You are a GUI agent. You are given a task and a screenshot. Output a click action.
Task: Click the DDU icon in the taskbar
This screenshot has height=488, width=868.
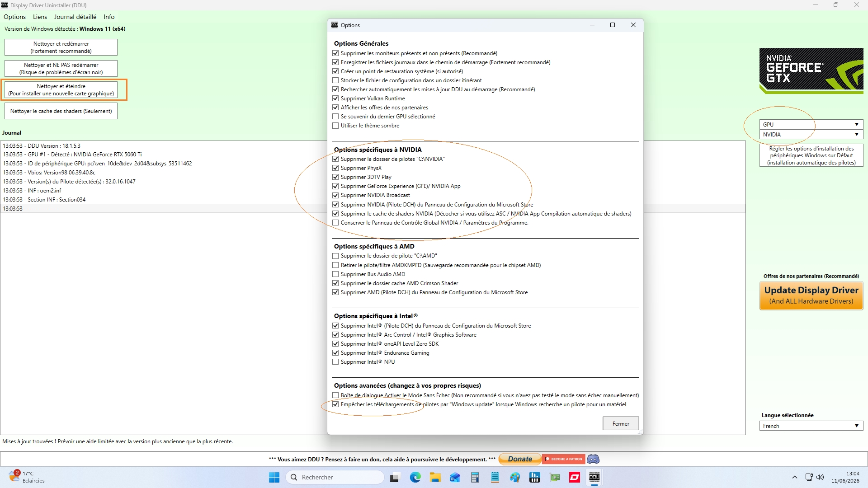(594, 477)
